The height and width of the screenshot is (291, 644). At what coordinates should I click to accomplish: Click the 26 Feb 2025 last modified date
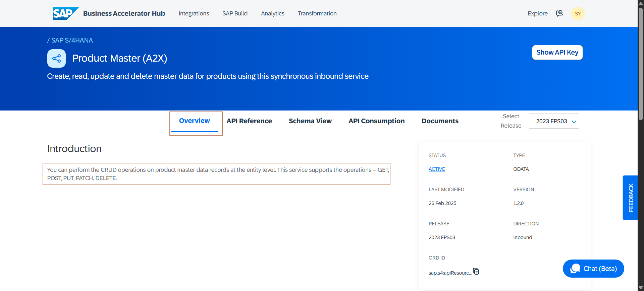[x=442, y=203]
